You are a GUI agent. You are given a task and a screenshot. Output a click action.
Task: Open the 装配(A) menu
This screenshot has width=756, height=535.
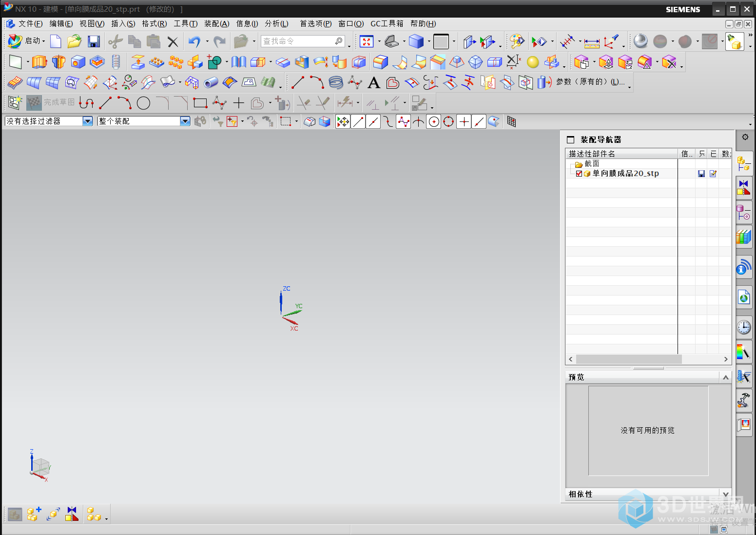[217, 23]
